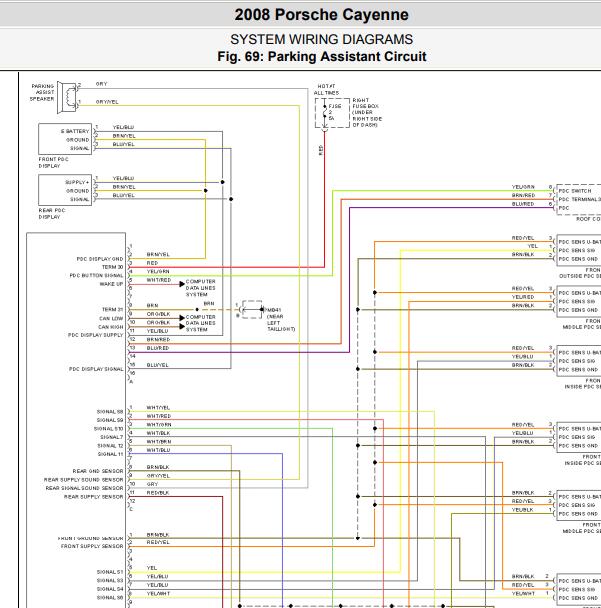This screenshot has width=601, height=608.
Task: Click the '2008 Porsche Cayenne' title
Action: click(321, 15)
